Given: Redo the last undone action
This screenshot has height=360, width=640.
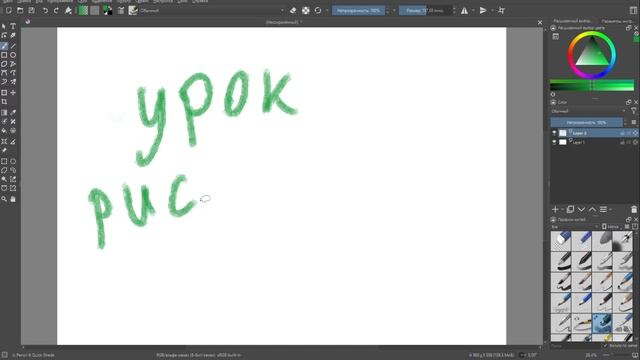Looking at the screenshot, I should (x=56, y=11).
